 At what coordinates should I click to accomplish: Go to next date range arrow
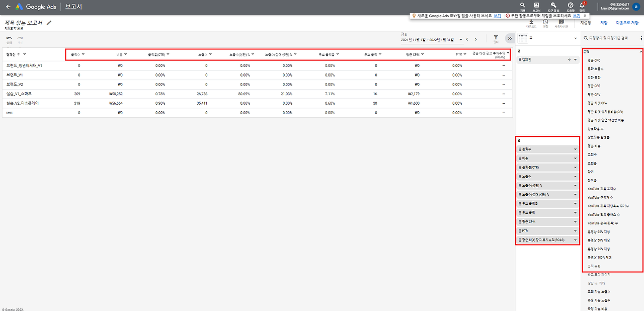tap(476, 39)
